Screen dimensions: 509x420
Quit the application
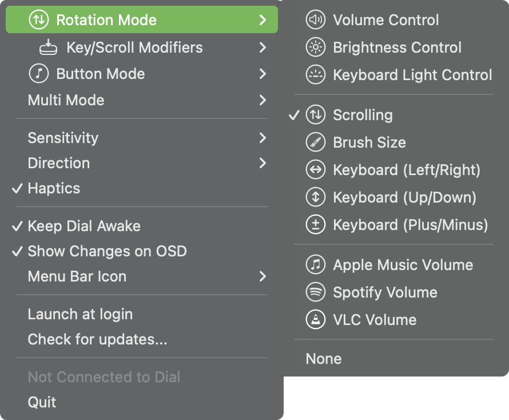42,402
